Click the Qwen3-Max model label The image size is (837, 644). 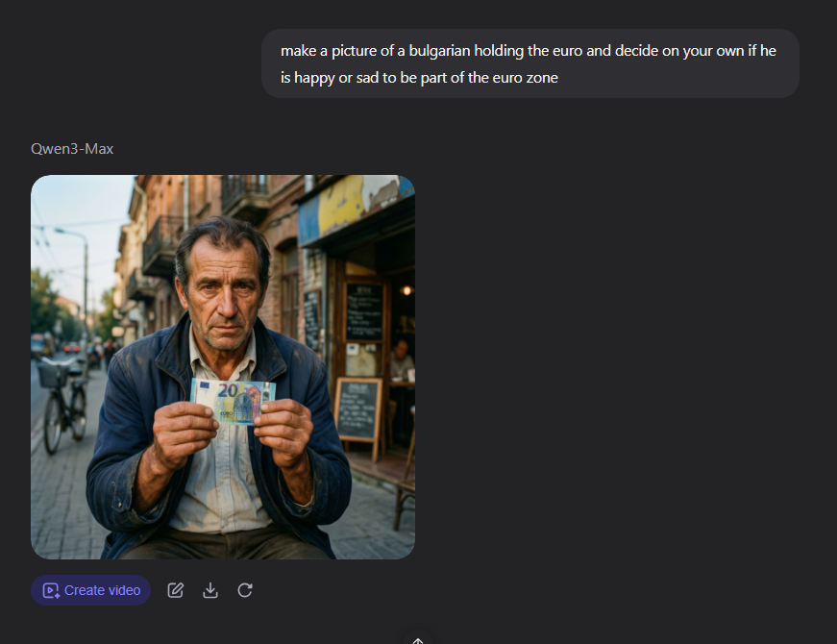pos(72,148)
